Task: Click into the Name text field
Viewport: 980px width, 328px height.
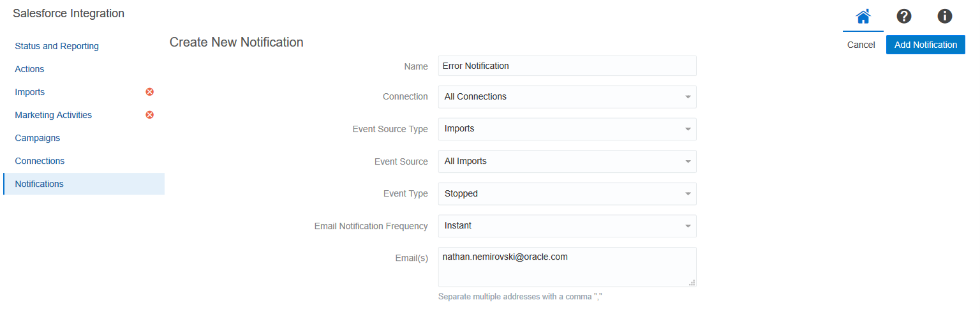Action: [567, 66]
